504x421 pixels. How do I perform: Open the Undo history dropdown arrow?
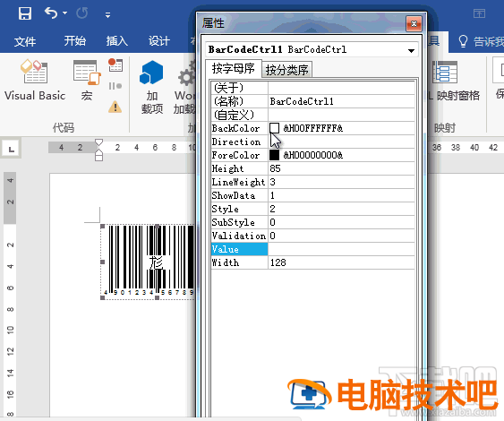65,13
